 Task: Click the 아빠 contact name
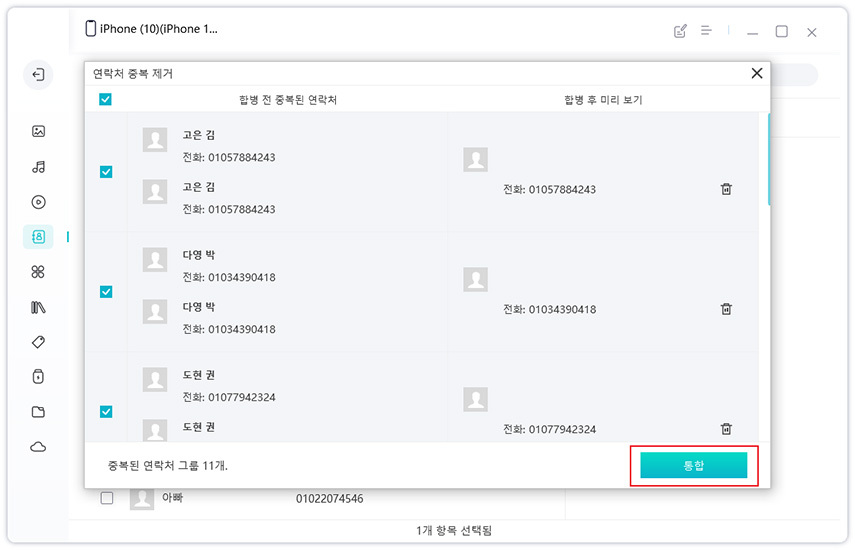point(172,498)
